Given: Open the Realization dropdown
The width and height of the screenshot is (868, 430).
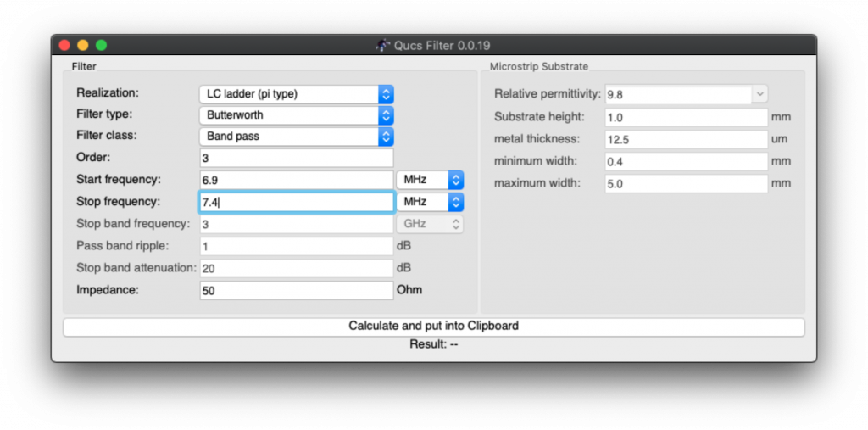Looking at the screenshot, I should coord(296,94).
